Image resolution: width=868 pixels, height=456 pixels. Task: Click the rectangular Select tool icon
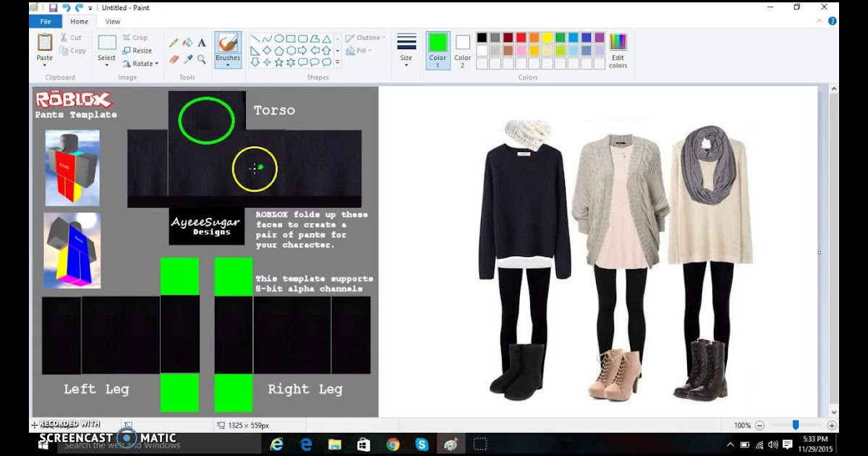tap(107, 43)
